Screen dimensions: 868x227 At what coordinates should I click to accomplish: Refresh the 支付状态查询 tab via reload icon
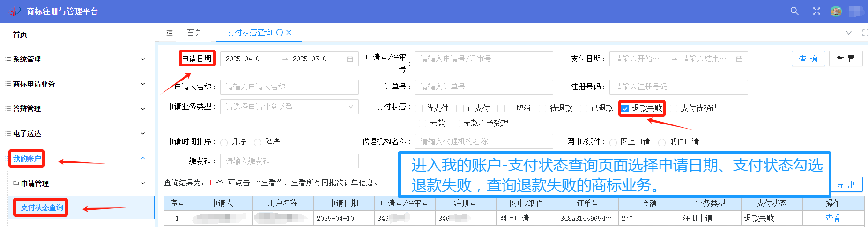pos(280,33)
